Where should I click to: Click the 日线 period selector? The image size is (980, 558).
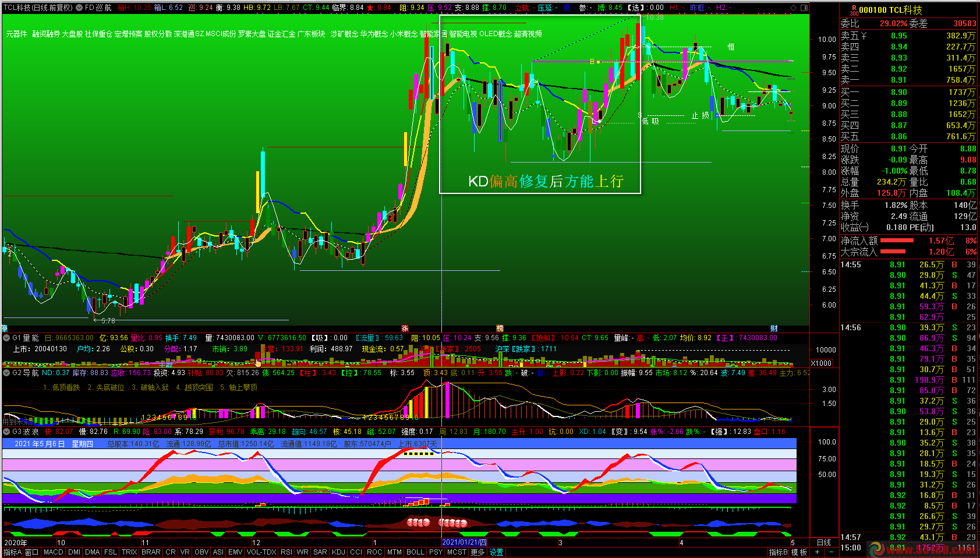824,542
